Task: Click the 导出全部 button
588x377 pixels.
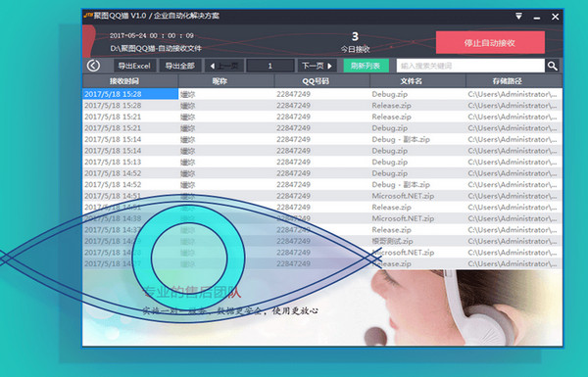Action: coord(180,66)
